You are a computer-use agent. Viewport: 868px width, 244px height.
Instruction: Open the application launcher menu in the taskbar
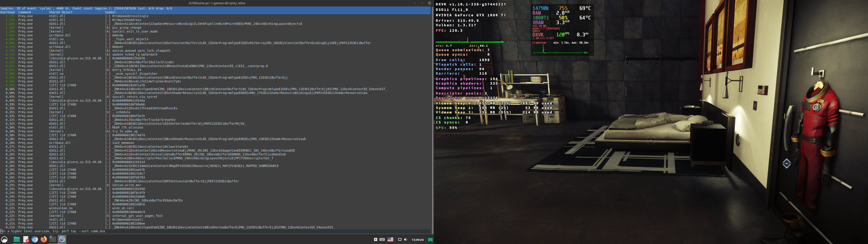point(4,240)
